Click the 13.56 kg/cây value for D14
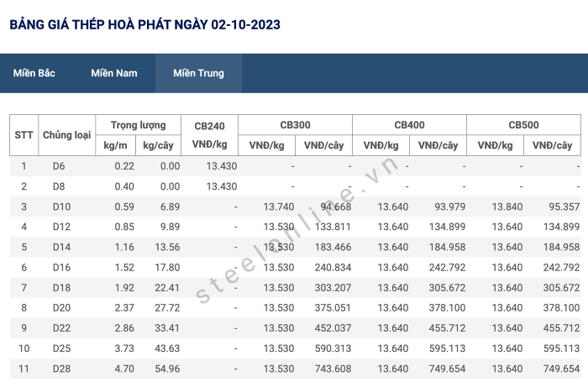 click(168, 248)
